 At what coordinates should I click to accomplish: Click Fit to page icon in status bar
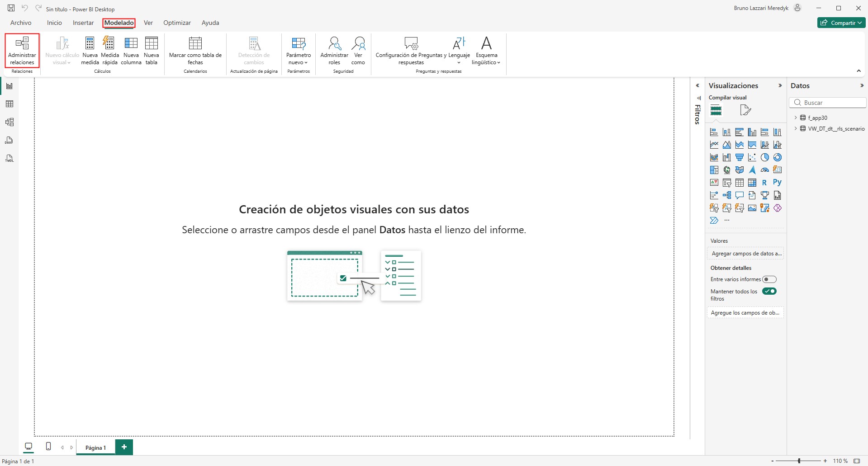[x=857, y=461]
